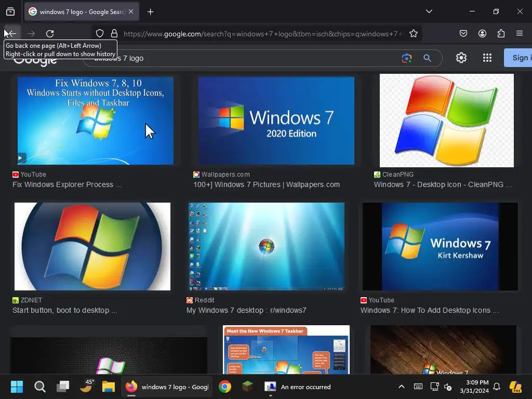
Task: Click the forward navigation arrow
Action: tap(31, 33)
